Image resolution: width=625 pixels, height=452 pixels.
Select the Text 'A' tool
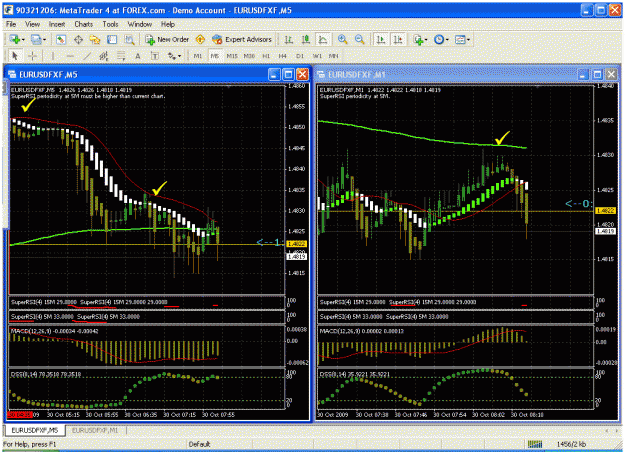(138, 56)
